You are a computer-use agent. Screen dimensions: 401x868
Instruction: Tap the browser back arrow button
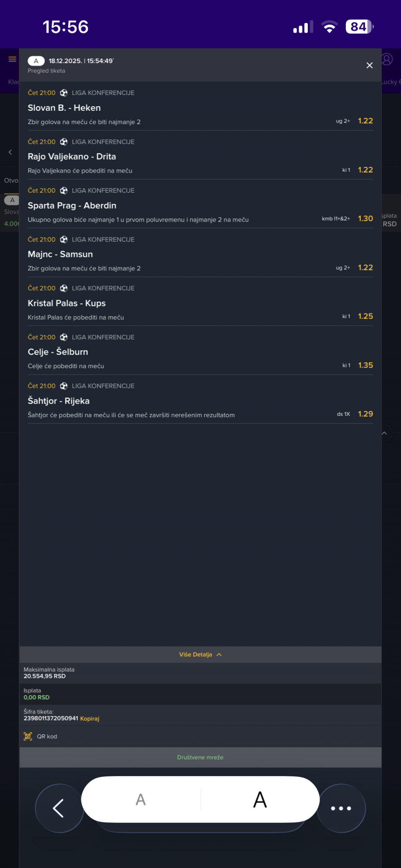(59, 808)
